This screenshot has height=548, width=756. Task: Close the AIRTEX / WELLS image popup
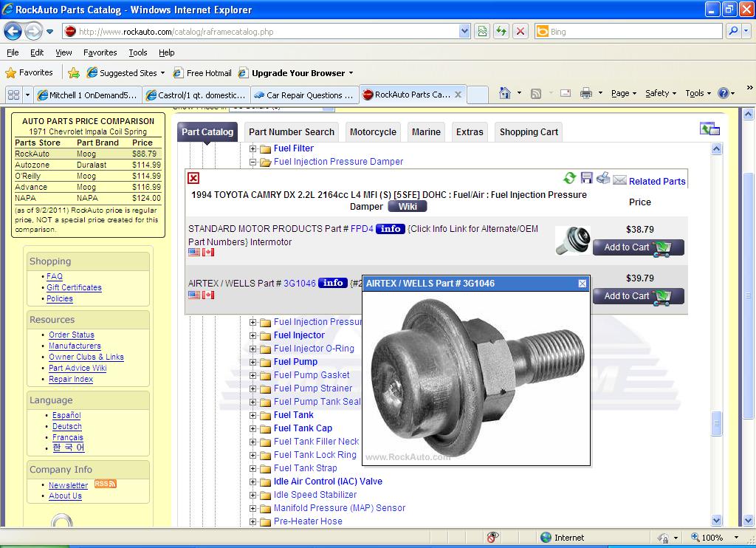point(582,284)
